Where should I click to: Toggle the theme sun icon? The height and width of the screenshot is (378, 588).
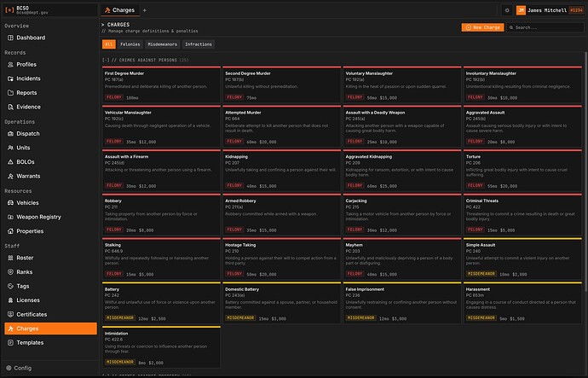507,10
